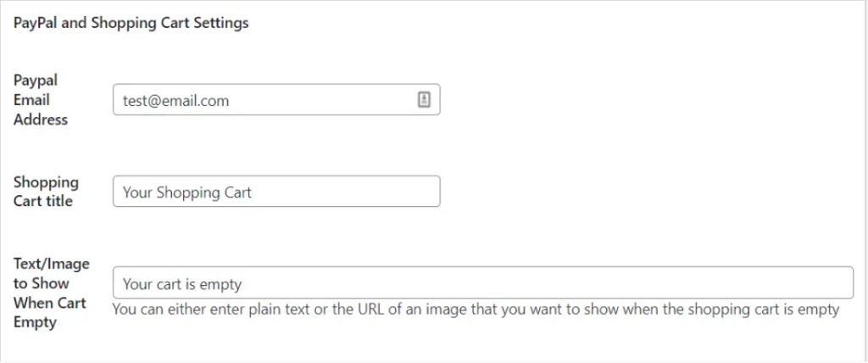Click the "Paypal Email Address" label
The width and height of the screenshot is (868, 363).
tap(40, 100)
